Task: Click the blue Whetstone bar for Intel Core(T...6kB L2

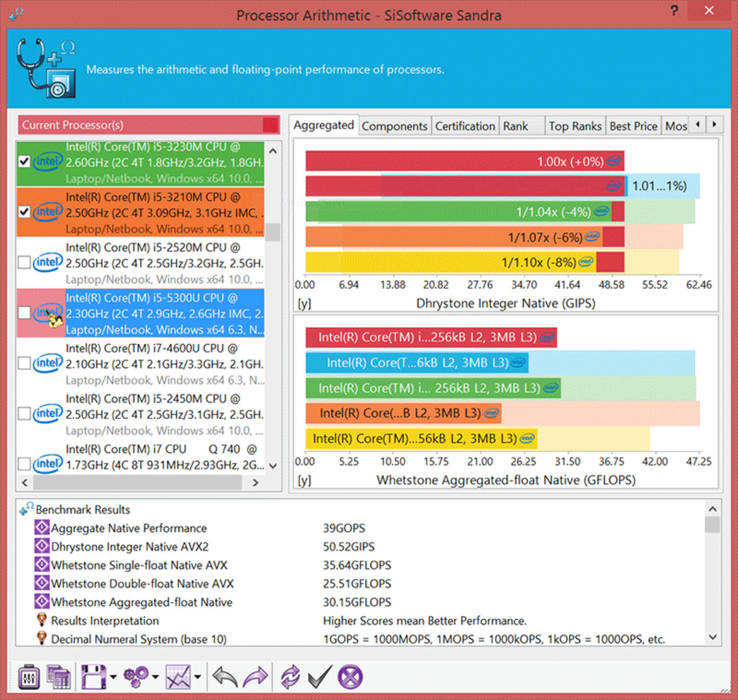Action: 416,363
